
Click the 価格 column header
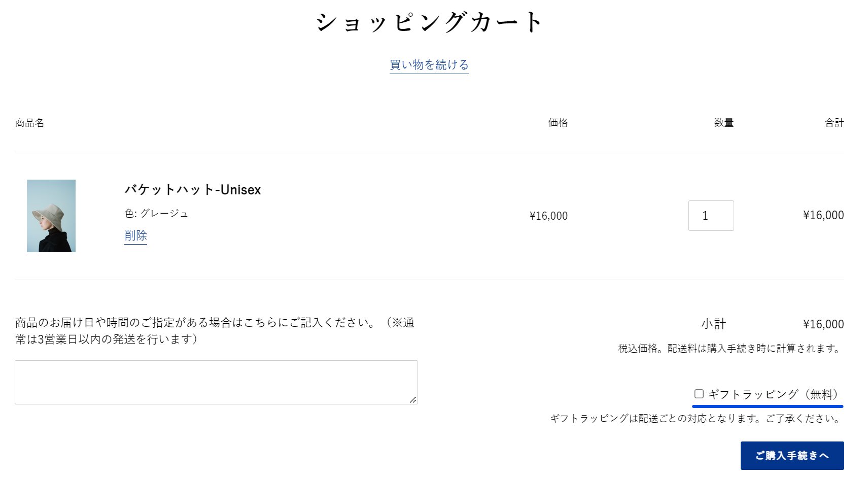click(558, 123)
